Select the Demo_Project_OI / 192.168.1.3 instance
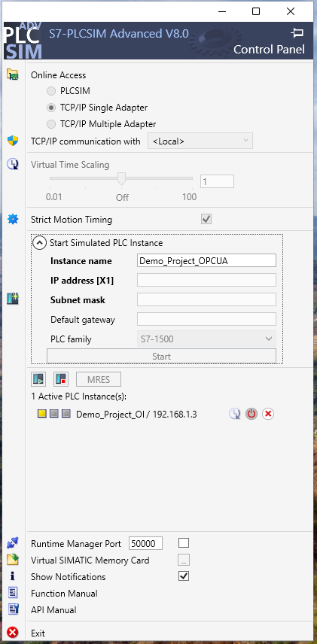The width and height of the screenshot is (317, 644). click(x=136, y=414)
